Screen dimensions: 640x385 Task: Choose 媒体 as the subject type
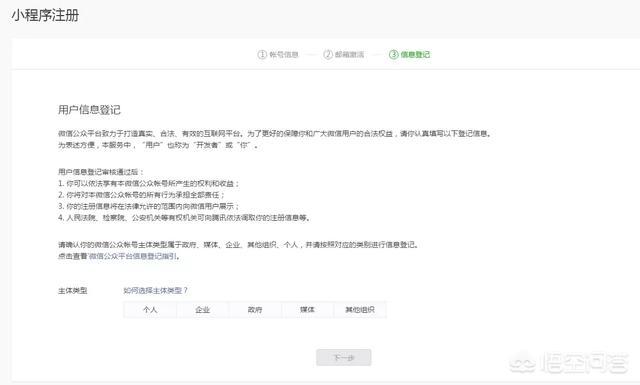(x=307, y=309)
